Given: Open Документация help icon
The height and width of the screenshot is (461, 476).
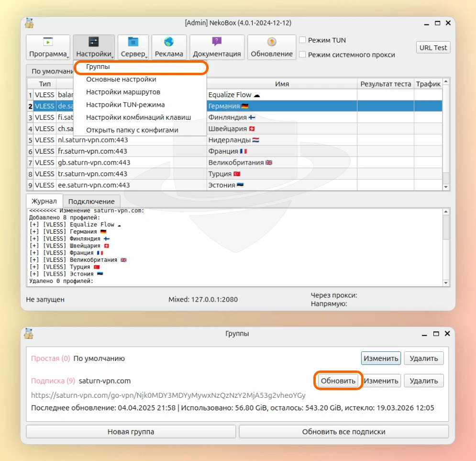Looking at the screenshot, I should click(x=217, y=42).
